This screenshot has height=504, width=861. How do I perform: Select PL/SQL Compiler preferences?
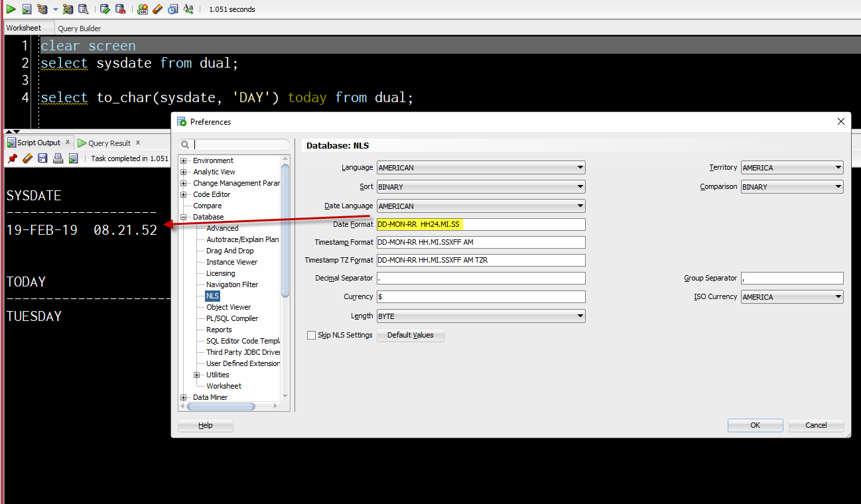point(232,318)
